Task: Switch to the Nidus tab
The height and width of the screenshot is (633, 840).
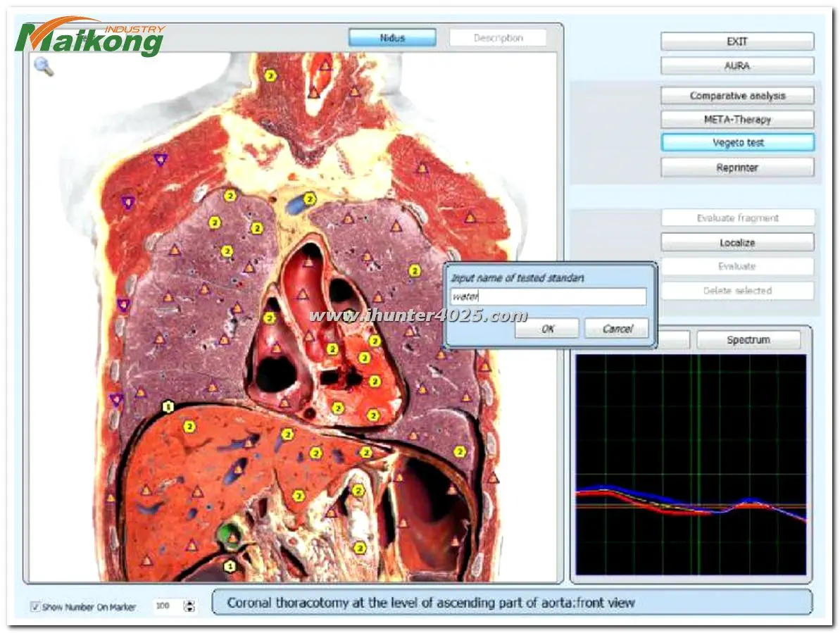Action: pos(392,38)
